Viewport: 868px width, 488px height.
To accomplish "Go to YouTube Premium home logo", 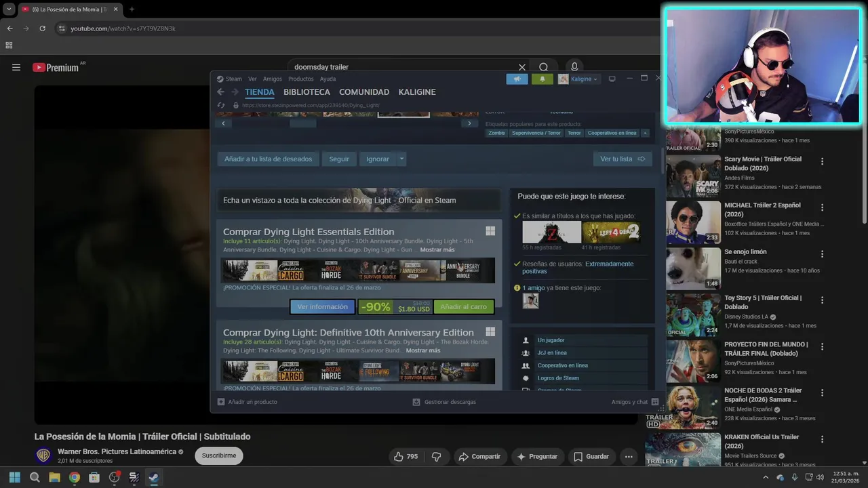I will pyautogui.click(x=56, y=67).
